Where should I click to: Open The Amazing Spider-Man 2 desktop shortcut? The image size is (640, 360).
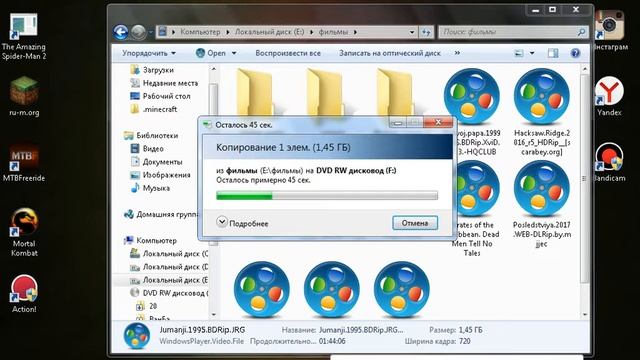coord(24,37)
